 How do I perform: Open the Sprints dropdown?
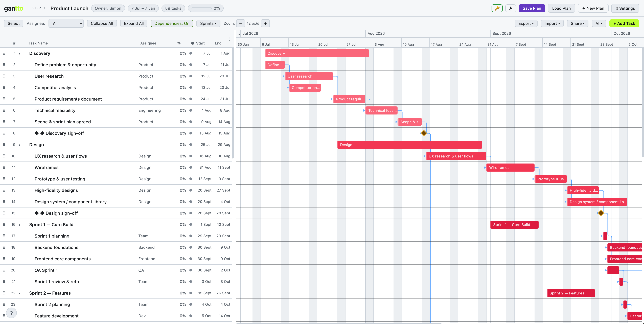(208, 24)
